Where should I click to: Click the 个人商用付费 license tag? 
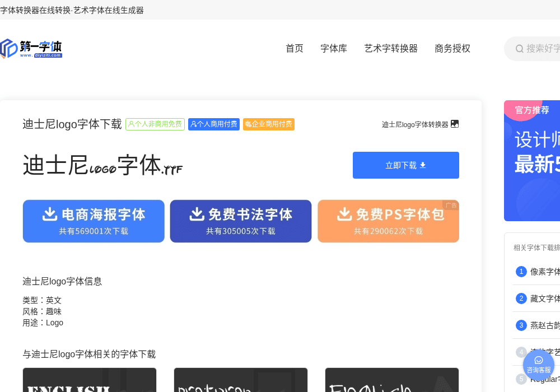(214, 124)
